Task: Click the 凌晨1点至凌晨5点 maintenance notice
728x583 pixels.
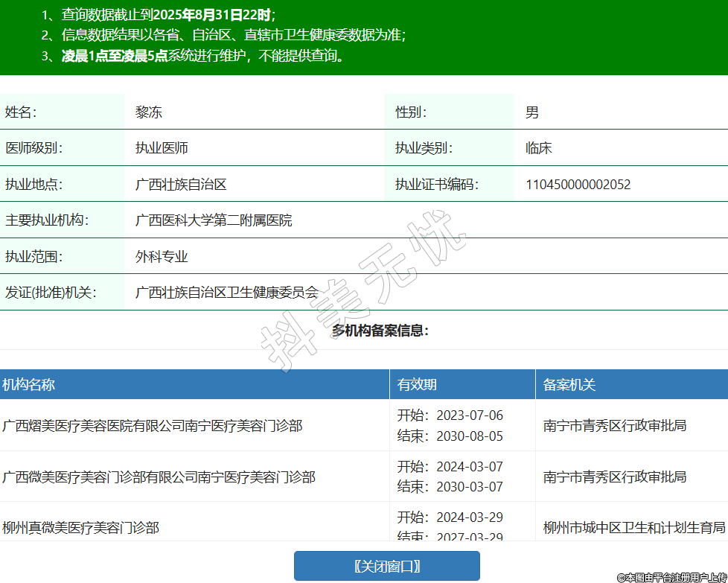Action: [114, 56]
